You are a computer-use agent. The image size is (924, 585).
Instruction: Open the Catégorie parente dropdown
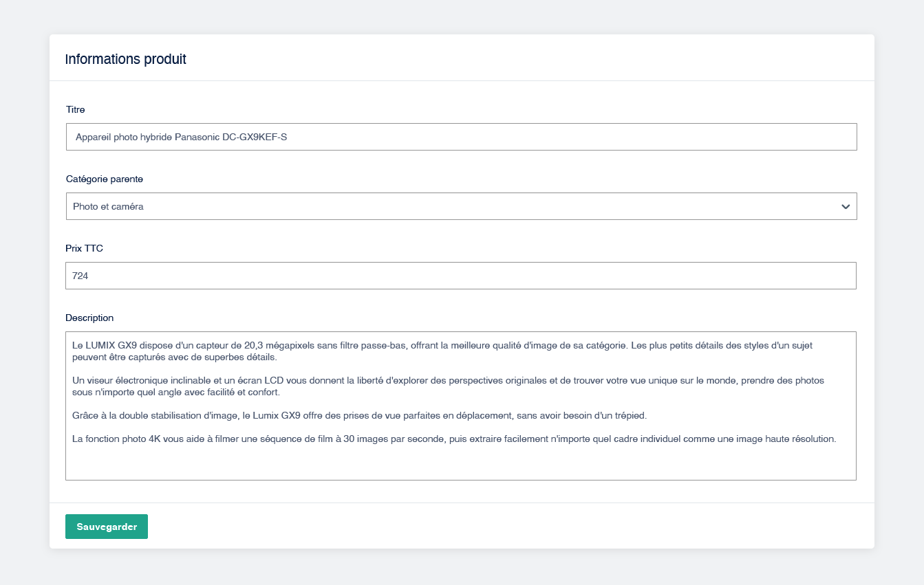pyautogui.click(x=461, y=206)
